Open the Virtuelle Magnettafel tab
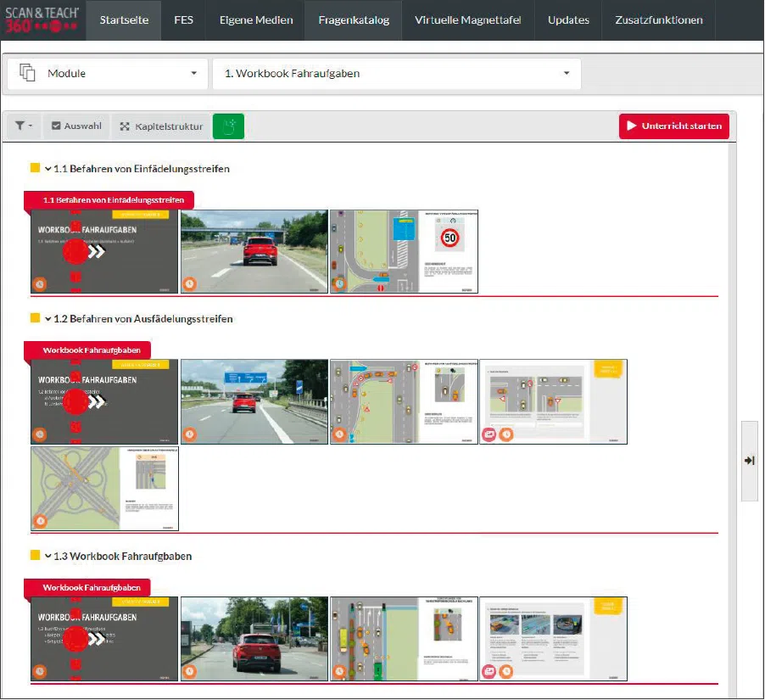 (468, 20)
